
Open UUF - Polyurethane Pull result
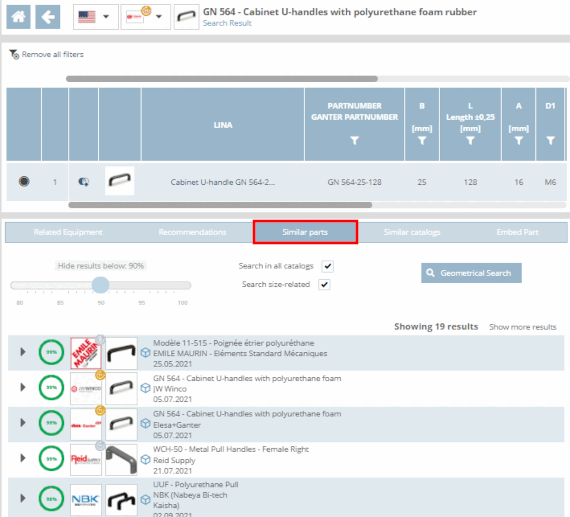coord(196,485)
